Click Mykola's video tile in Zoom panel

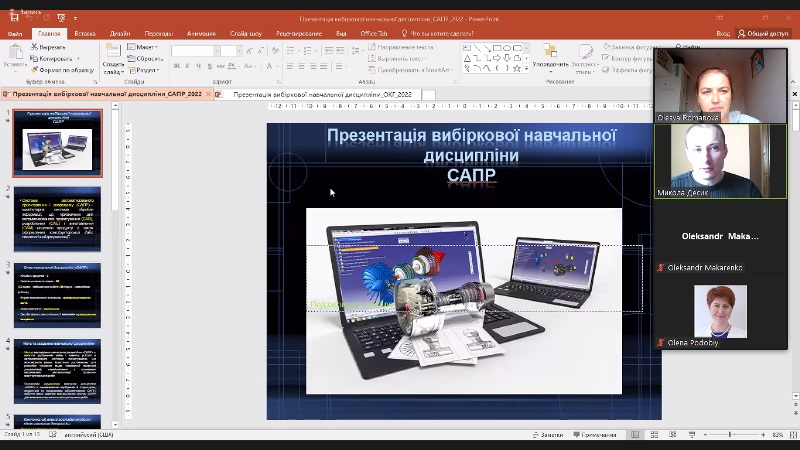tap(720, 161)
